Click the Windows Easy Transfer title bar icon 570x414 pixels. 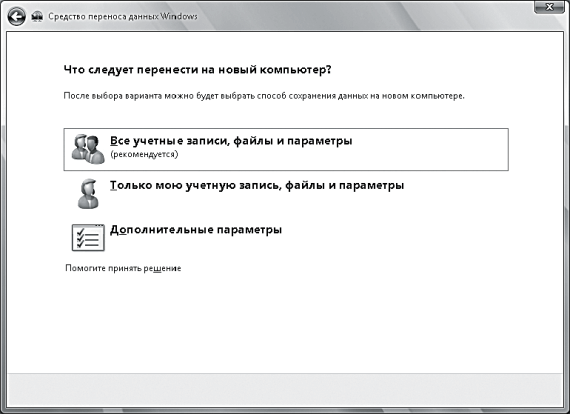[x=37, y=17]
